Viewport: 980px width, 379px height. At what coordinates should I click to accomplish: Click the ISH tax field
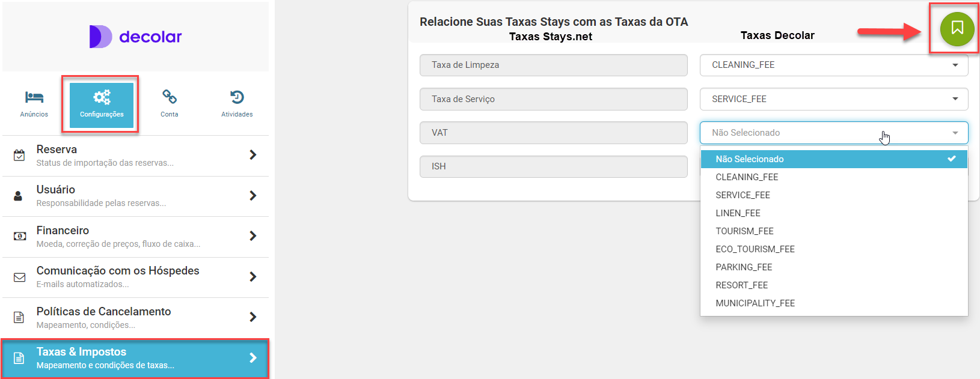coord(553,166)
